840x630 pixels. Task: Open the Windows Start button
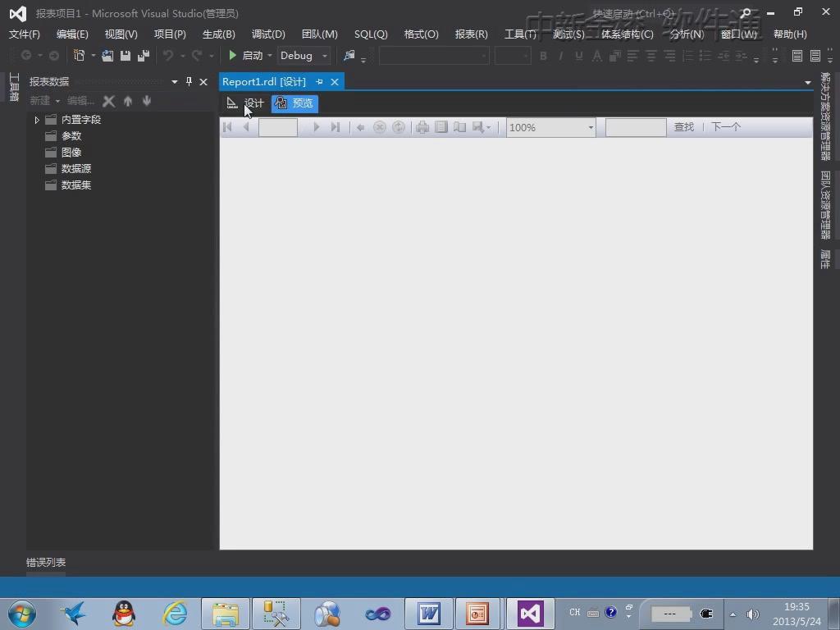[22, 614]
